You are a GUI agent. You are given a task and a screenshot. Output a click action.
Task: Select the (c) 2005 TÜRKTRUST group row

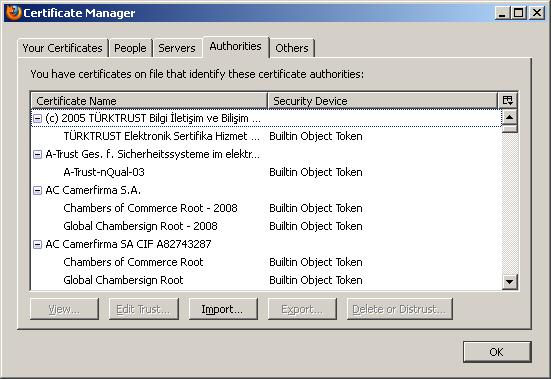(x=266, y=118)
